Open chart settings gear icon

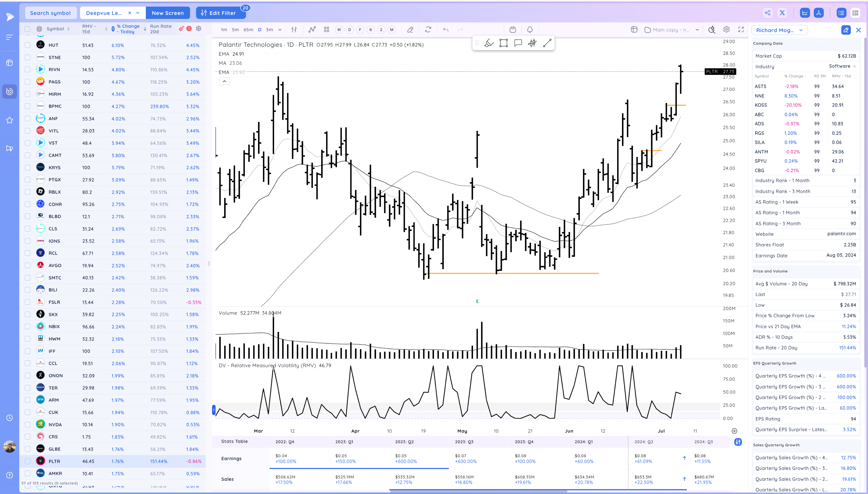coord(726,30)
